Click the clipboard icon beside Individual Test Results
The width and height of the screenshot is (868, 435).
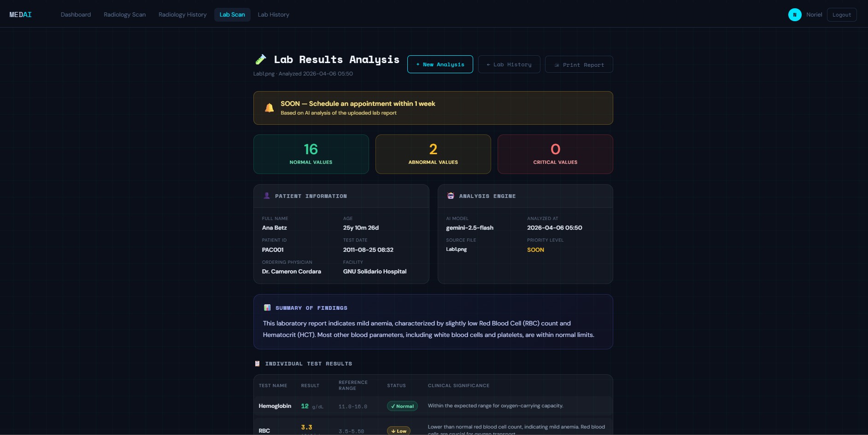coord(257,364)
